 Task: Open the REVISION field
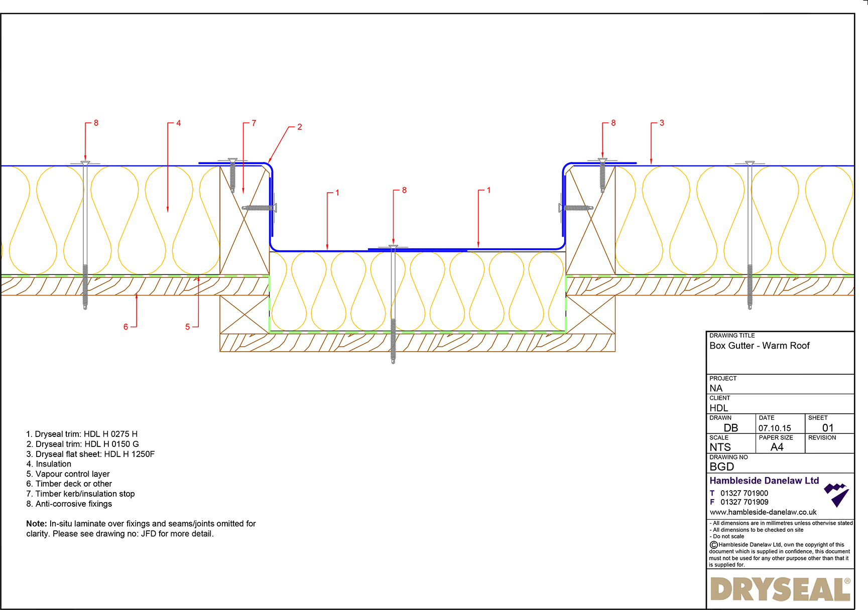[828, 442]
